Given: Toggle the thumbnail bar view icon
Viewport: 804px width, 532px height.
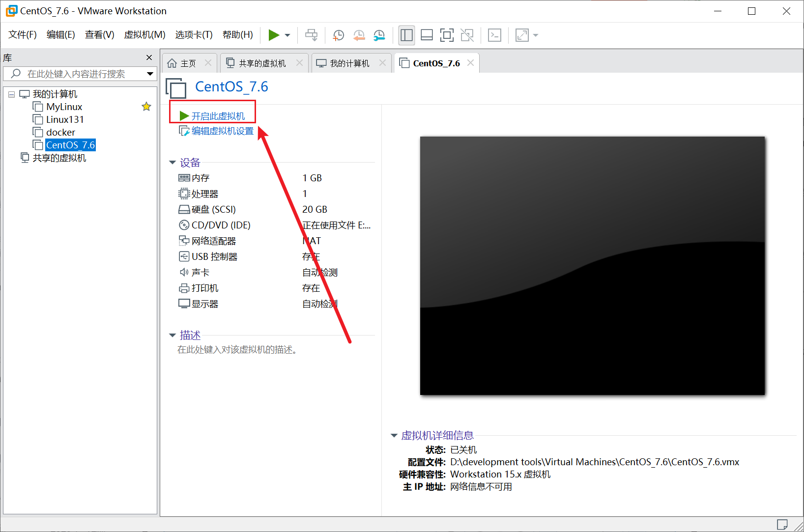Looking at the screenshot, I should tap(427, 35).
